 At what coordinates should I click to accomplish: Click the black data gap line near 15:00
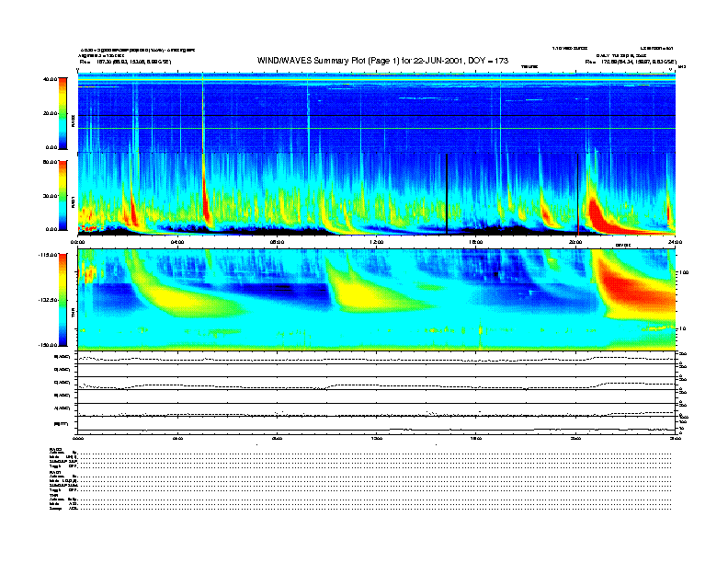point(447,194)
